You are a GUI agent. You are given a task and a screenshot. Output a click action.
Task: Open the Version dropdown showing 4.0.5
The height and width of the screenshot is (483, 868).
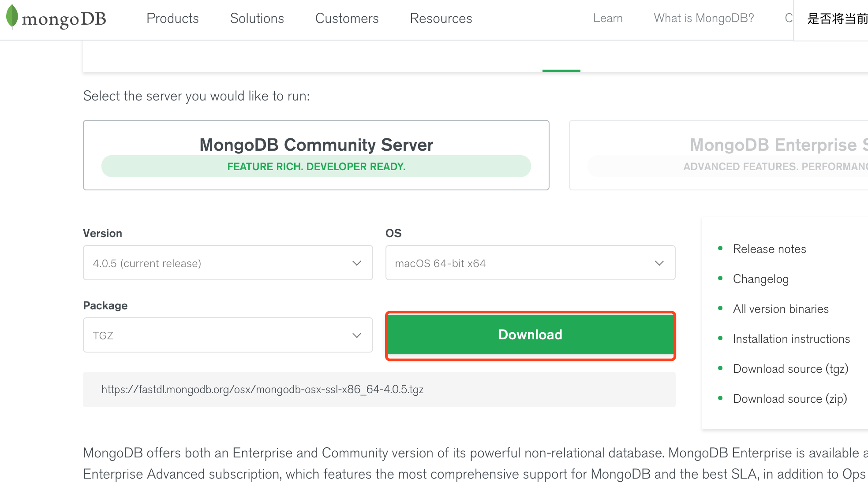[x=228, y=263]
